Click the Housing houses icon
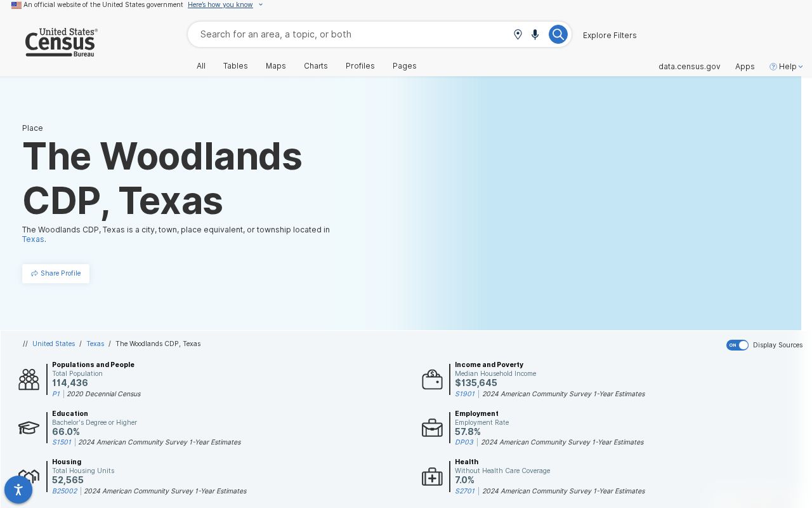Viewport: 812px width, 508px height. [29, 476]
